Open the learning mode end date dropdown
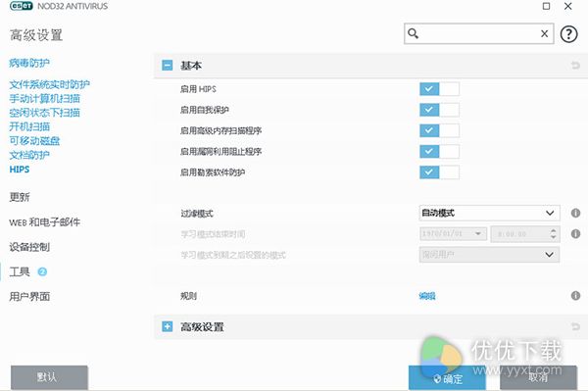This screenshot has height=391, width=588. (x=453, y=234)
